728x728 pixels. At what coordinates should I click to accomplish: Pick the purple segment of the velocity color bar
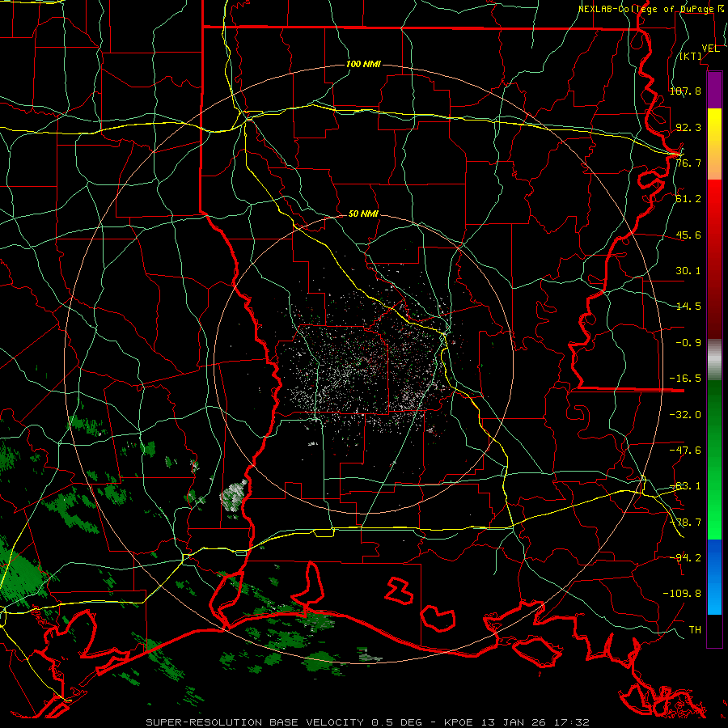click(714, 90)
